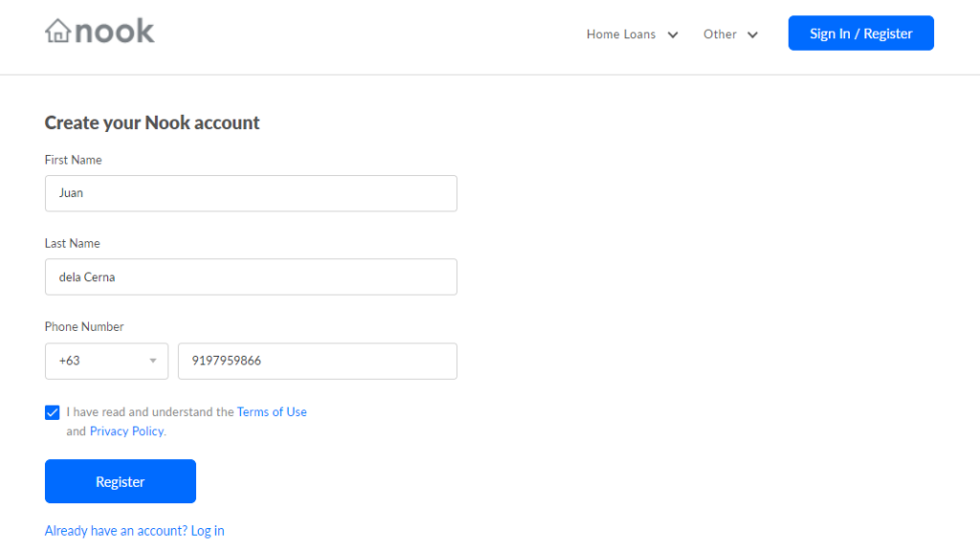Focus the Last Name field
Viewport: 980px width, 551px height.
pyautogui.click(x=251, y=276)
